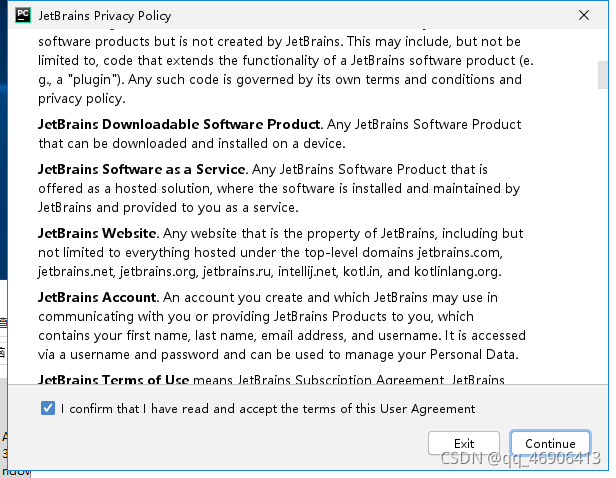Uncheck the User Agreement confirmation checkbox
The height and width of the screenshot is (478, 616).
(x=48, y=408)
